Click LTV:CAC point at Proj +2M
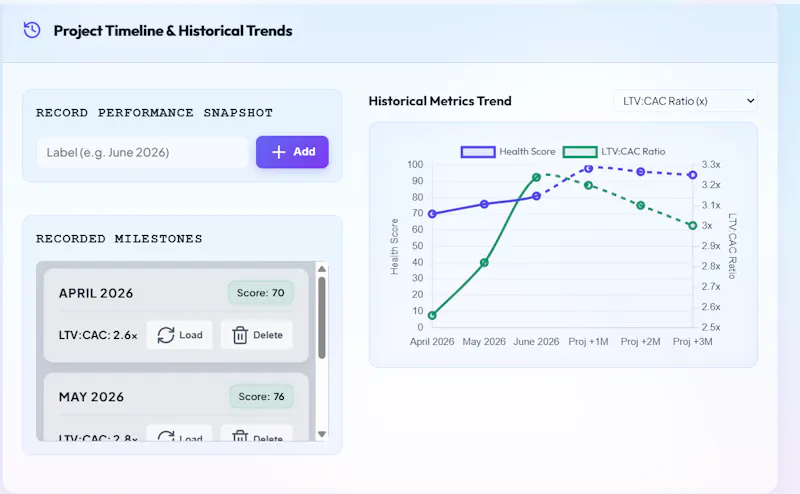The image size is (800, 494). [x=640, y=205]
